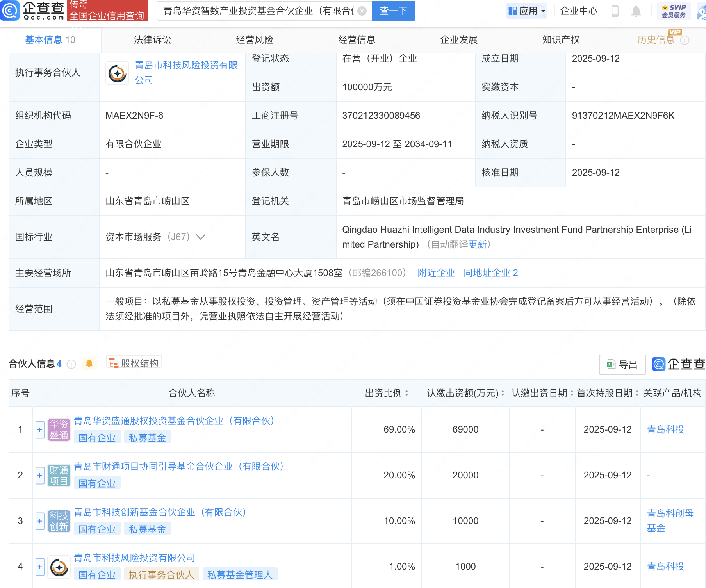
Task: Click 青岛科创母基金 related link
Action: point(670,521)
